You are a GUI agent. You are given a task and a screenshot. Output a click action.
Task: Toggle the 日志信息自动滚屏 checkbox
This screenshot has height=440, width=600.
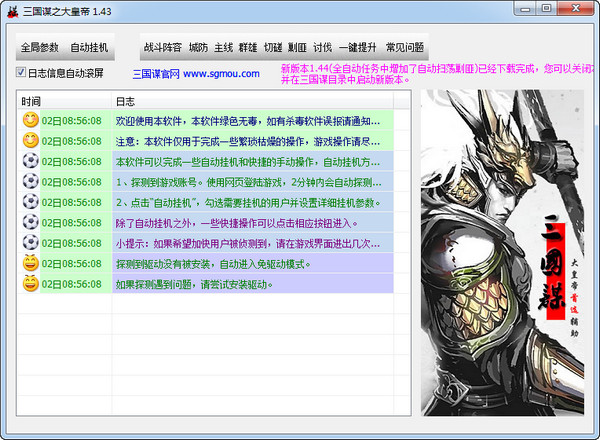pyautogui.click(x=21, y=72)
